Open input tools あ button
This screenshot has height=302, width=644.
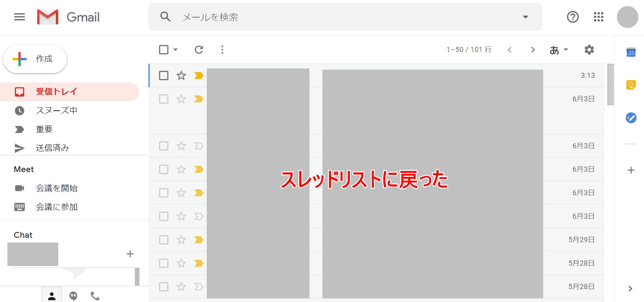554,50
